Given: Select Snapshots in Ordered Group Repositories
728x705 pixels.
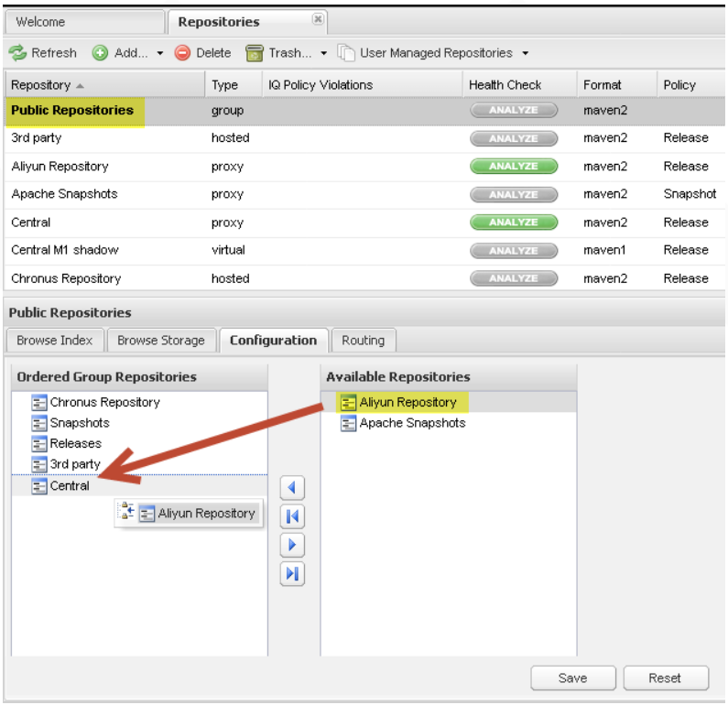Looking at the screenshot, I should [x=139, y=423].
